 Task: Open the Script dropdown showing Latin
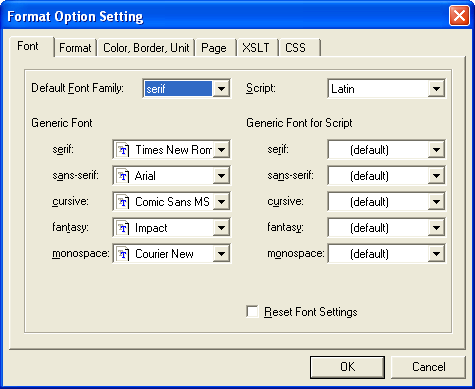click(x=386, y=89)
